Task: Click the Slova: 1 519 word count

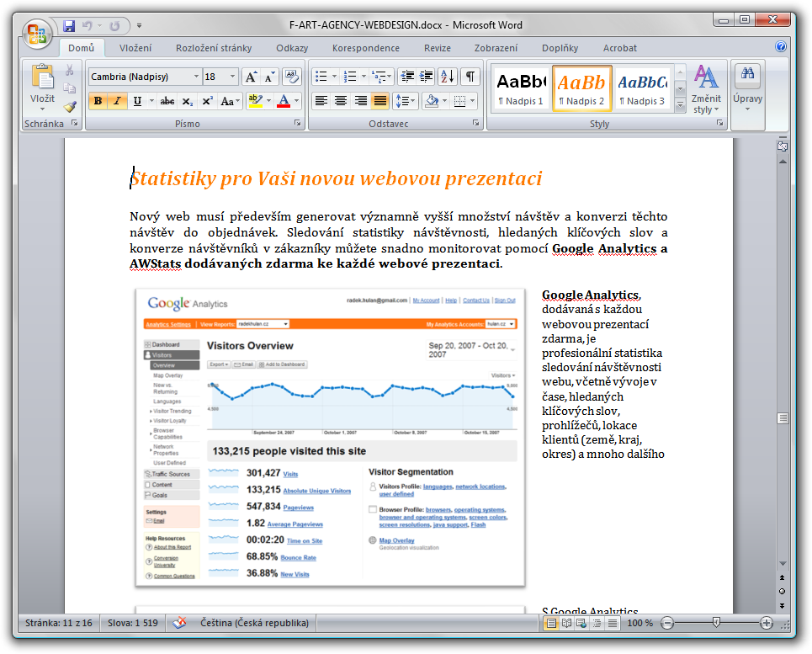Action: (133, 623)
